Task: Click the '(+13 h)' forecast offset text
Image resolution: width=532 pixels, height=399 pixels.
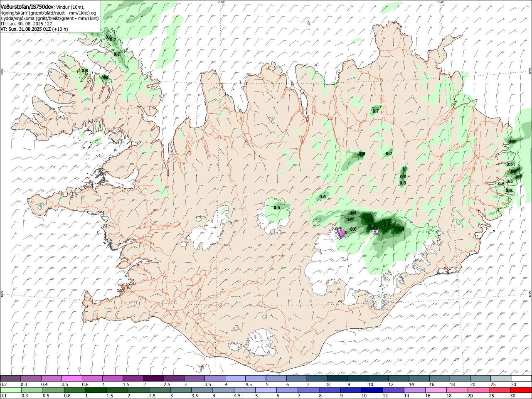Action: tap(60, 29)
